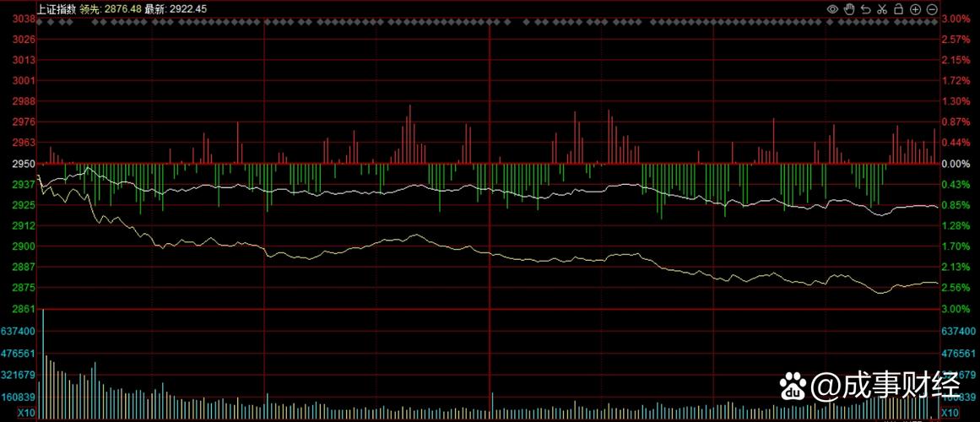The height and width of the screenshot is (422, 980).
Task: Toggle the unlock padlock icon
Action: pos(898,8)
